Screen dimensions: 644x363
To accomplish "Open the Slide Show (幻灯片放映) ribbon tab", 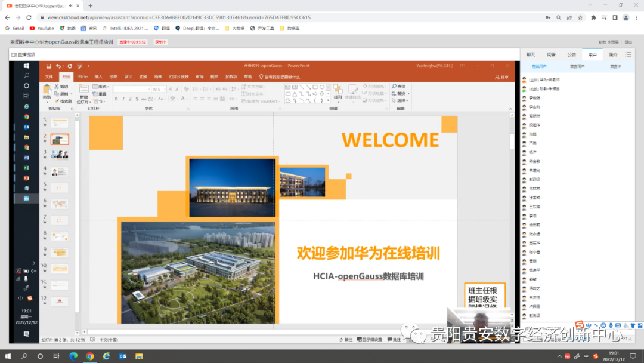I will pyautogui.click(x=179, y=77).
